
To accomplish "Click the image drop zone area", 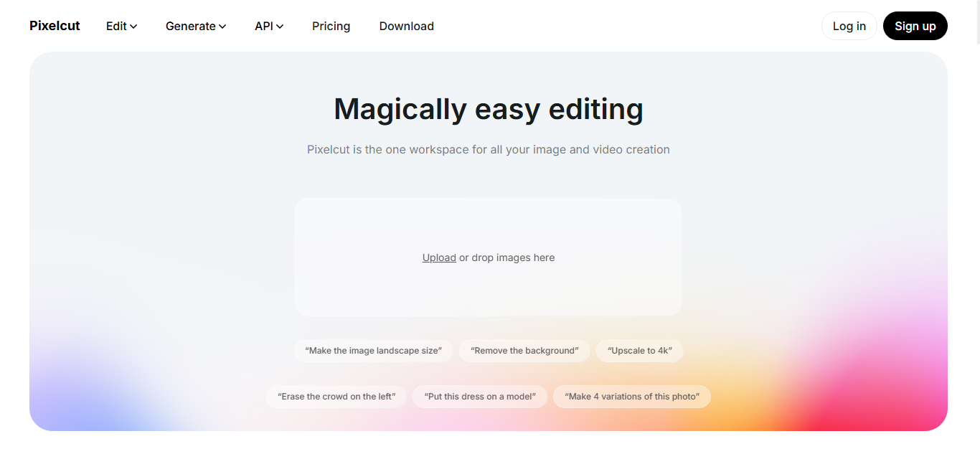I will [489, 257].
